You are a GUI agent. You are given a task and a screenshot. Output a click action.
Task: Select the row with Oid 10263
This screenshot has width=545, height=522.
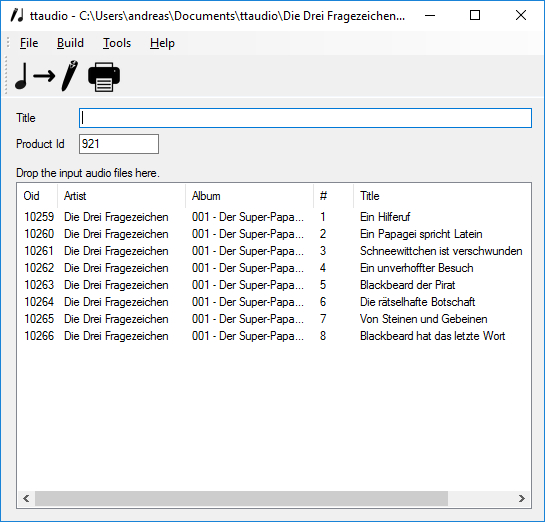(x=274, y=285)
